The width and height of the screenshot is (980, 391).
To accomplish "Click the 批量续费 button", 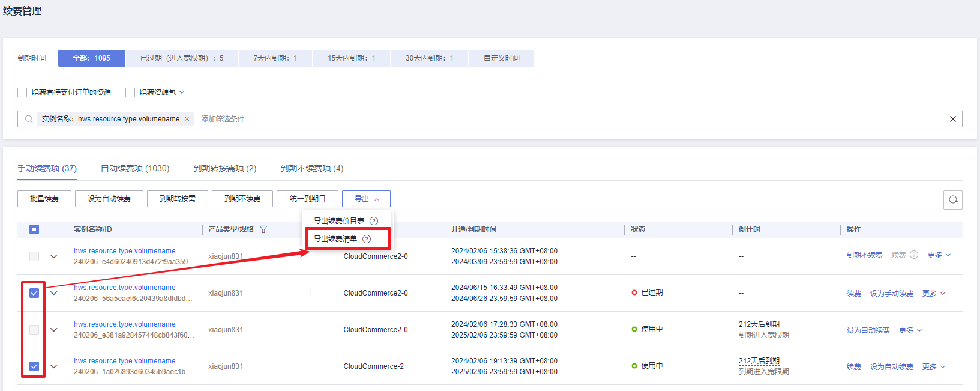I will (44, 199).
